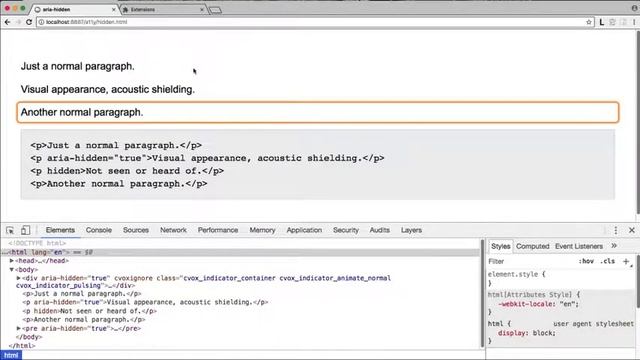Open the Memory tab
Viewport: 640px width, 360px height.
pyautogui.click(x=262, y=230)
